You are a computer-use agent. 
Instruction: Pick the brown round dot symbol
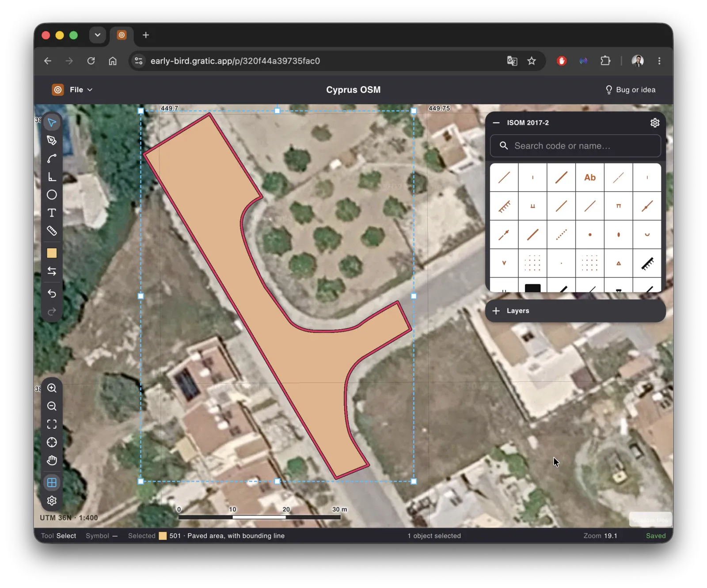[x=590, y=235]
